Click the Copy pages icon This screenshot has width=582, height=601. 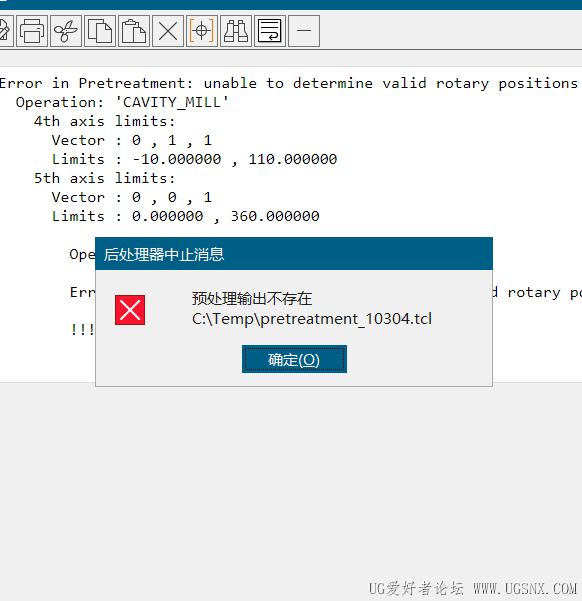click(100, 31)
